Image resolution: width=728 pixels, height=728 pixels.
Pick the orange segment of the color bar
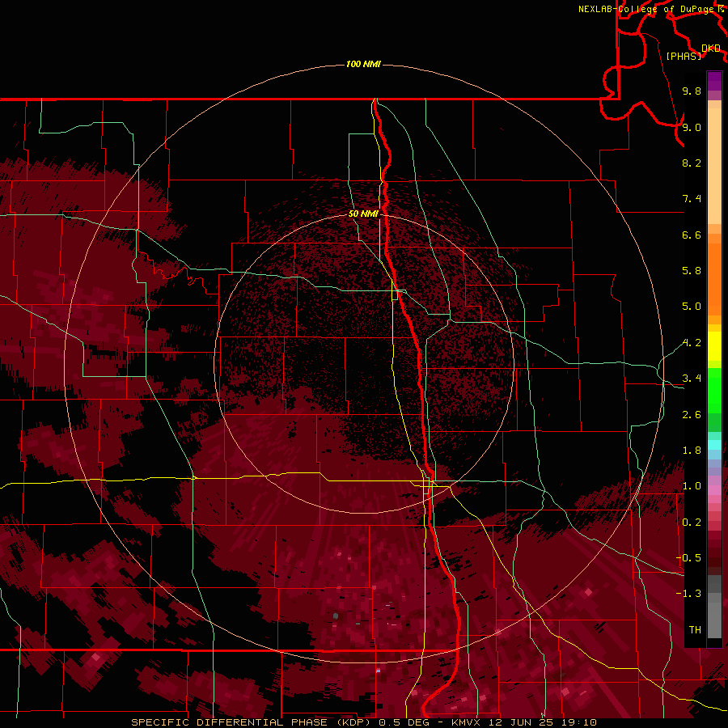tap(714, 280)
